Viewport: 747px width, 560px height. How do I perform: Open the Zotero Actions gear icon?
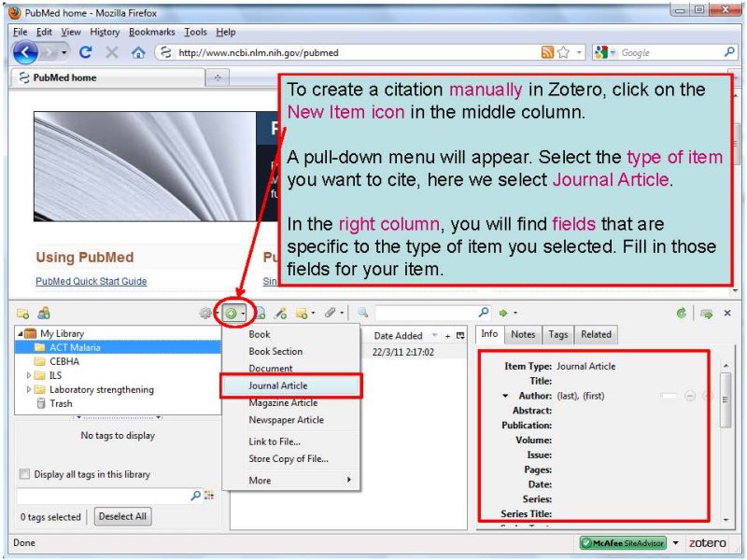204,314
